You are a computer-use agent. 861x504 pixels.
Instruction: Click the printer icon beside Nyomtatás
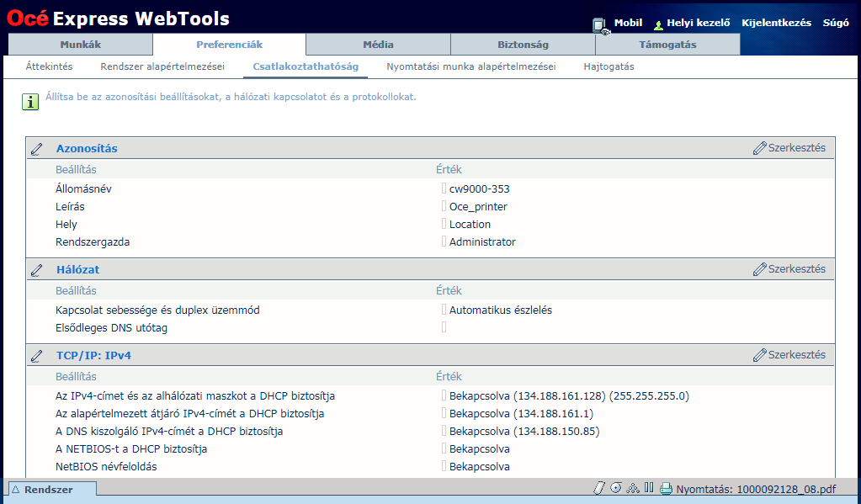point(666,489)
